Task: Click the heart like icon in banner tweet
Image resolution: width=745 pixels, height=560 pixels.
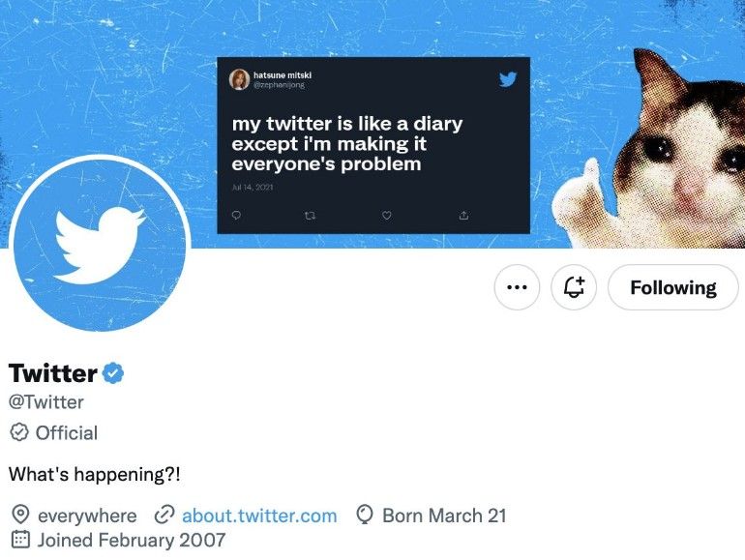Action: [x=387, y=215]
